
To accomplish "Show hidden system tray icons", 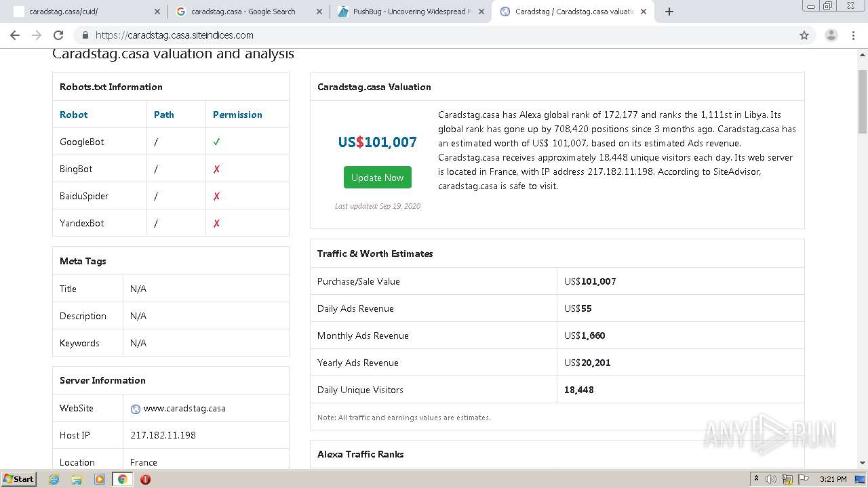I will coord(756,479).
